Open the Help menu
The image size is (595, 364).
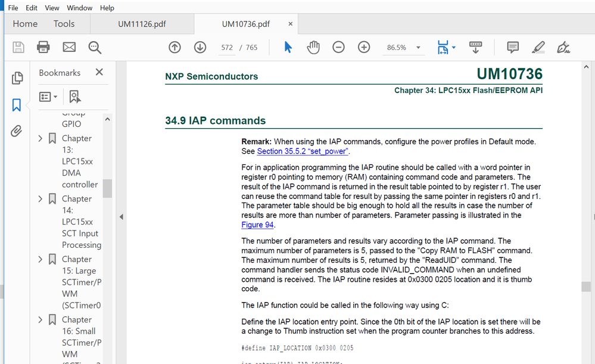tap(107, 8)
